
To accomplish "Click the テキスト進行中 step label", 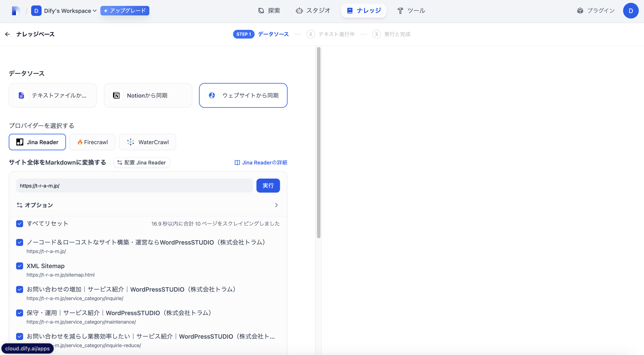I will coord(337,34).
